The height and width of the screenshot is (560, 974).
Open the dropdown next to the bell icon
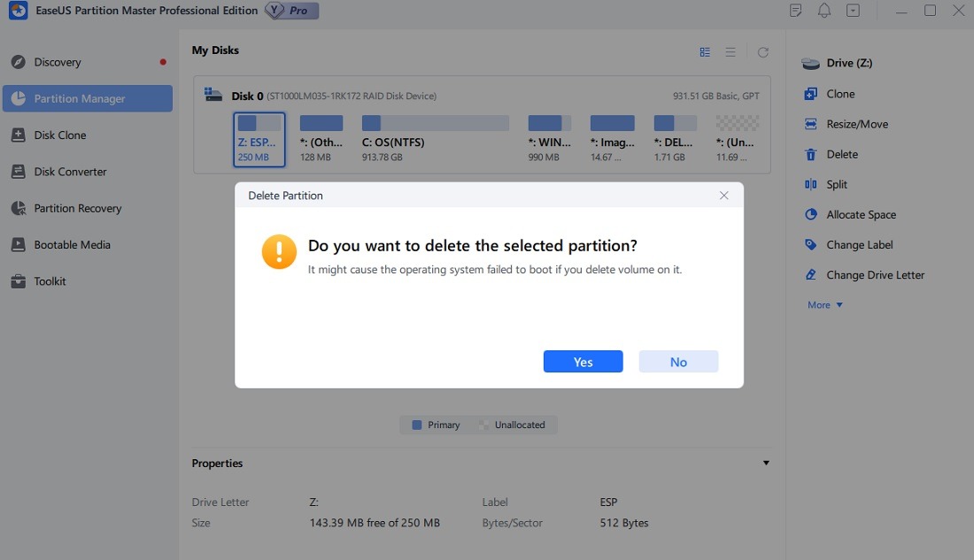click(852, 10)
